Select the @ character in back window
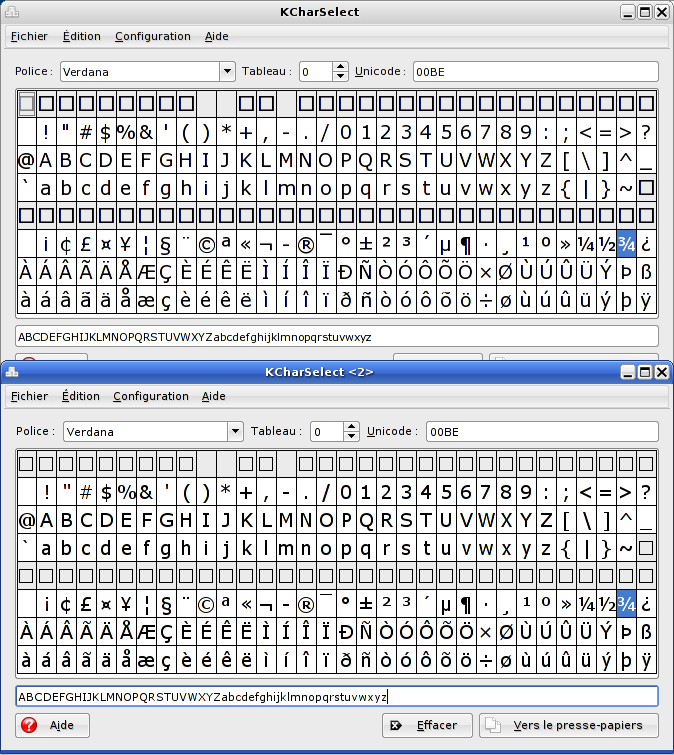 [26, 160]
